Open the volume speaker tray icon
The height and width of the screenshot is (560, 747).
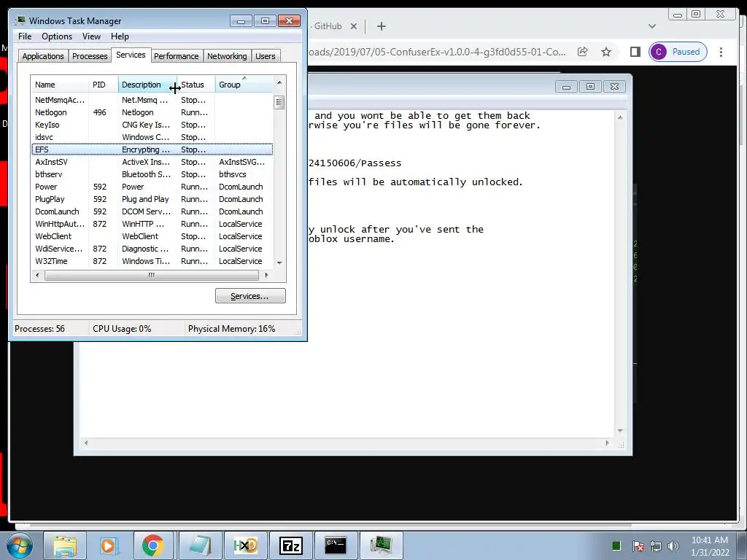673,546
